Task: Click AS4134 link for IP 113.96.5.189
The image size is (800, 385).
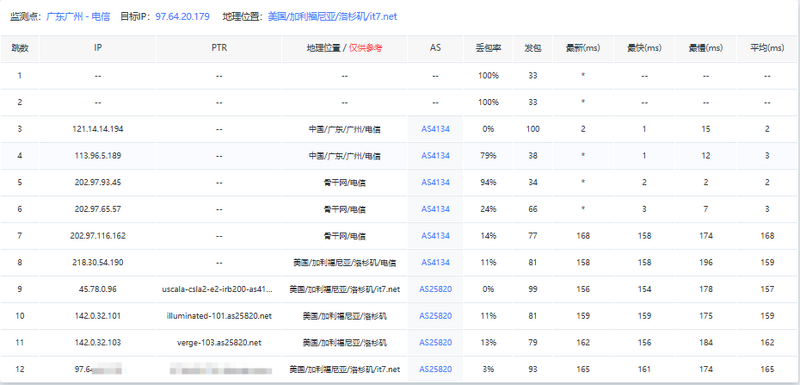Action: 435,156
